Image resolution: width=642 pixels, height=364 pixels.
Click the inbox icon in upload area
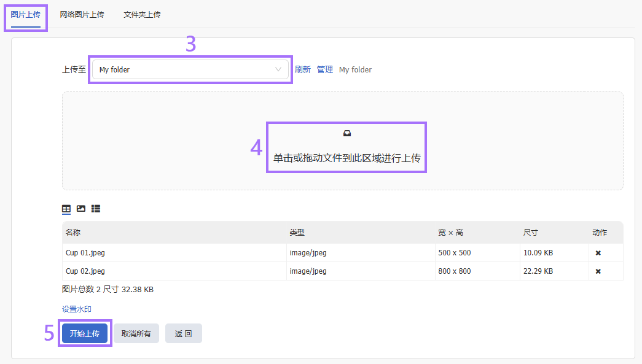(x=346, y=133)
